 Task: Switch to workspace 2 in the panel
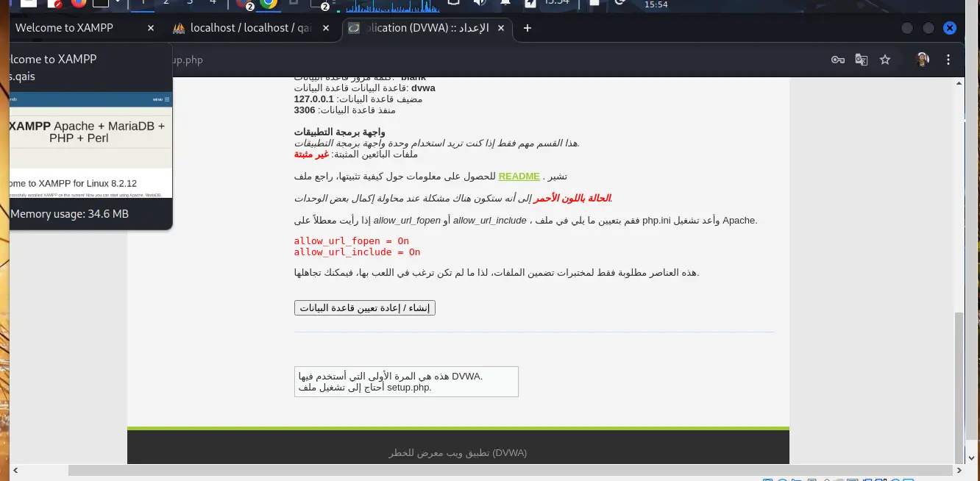tap(166, 3)
